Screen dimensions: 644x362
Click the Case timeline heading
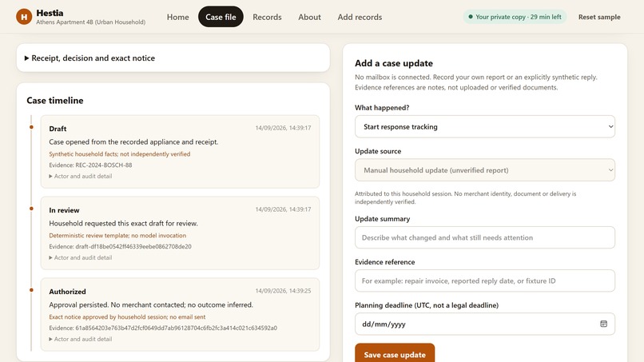pyautogui.click(x=55, y=100)
